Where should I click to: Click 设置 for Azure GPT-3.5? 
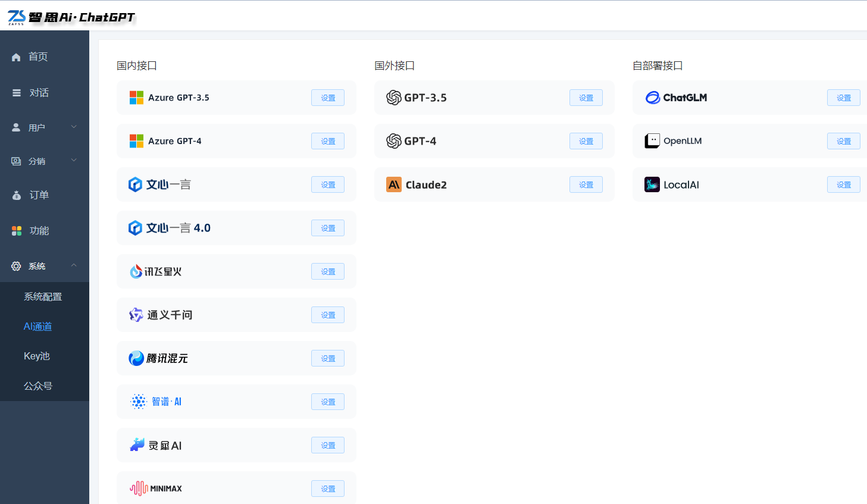[x=328, y=98]
